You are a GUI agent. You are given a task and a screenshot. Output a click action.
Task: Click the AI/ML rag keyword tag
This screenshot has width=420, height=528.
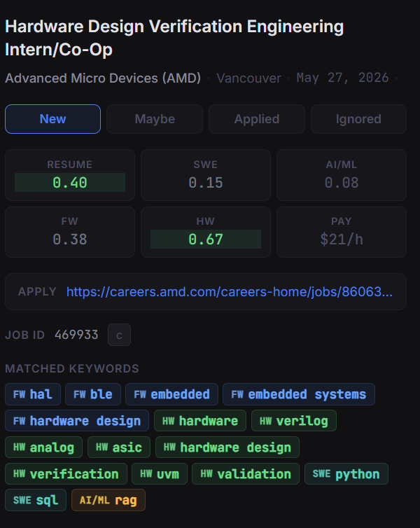pyautogui.click(x=108, y=500)
